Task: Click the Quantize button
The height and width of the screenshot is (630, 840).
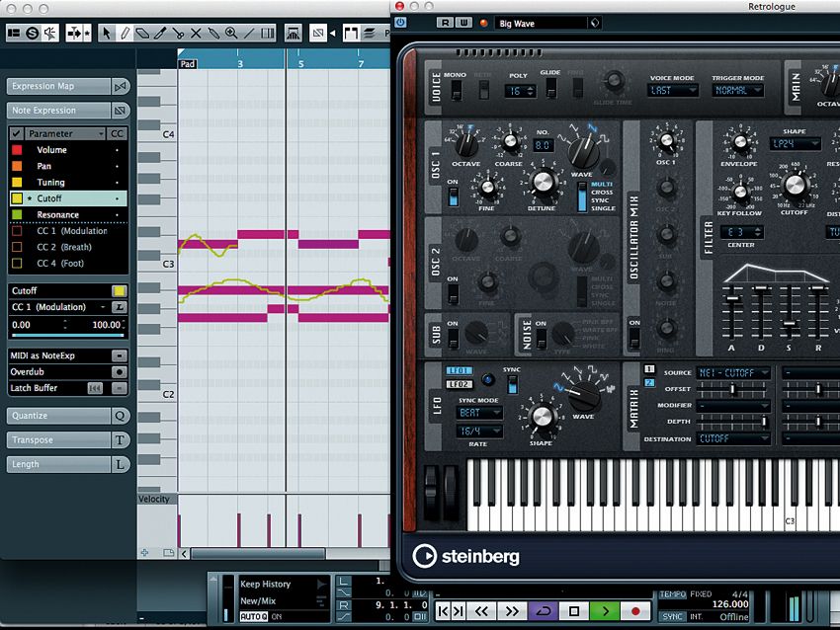Action: (59, 416)
